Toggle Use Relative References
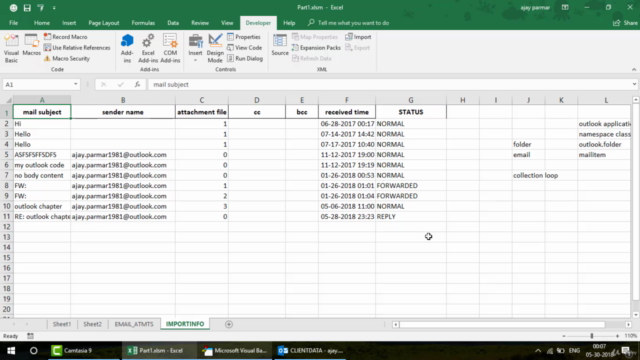 [77, 48]
